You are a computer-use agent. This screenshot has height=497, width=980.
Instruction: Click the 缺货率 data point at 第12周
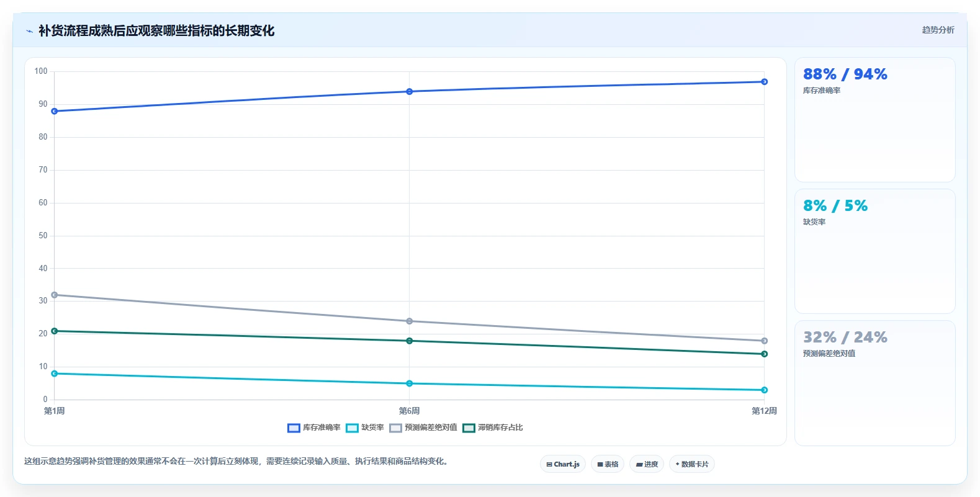pyautogui.click(x=765, y=390)
